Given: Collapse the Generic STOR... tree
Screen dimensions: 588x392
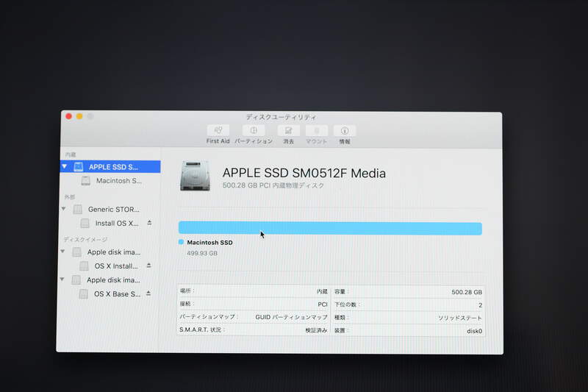Looking at the screenshot, I should click(x=64, y=209).
